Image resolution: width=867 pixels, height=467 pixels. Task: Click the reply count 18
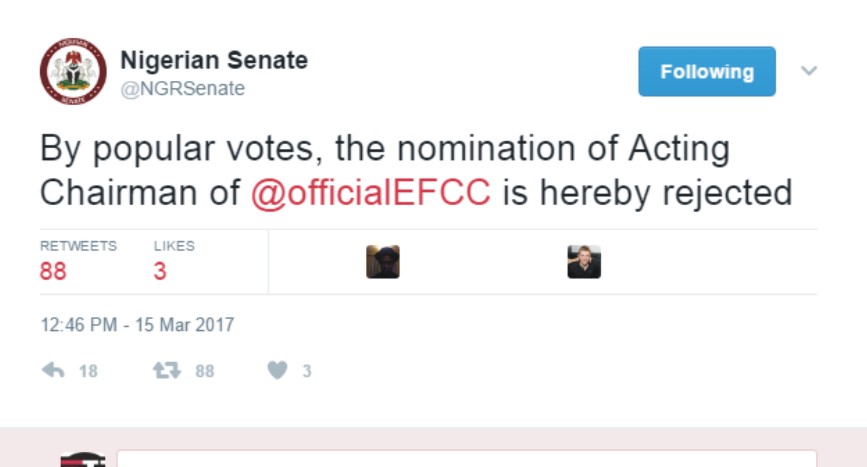[x=88, y=371]
